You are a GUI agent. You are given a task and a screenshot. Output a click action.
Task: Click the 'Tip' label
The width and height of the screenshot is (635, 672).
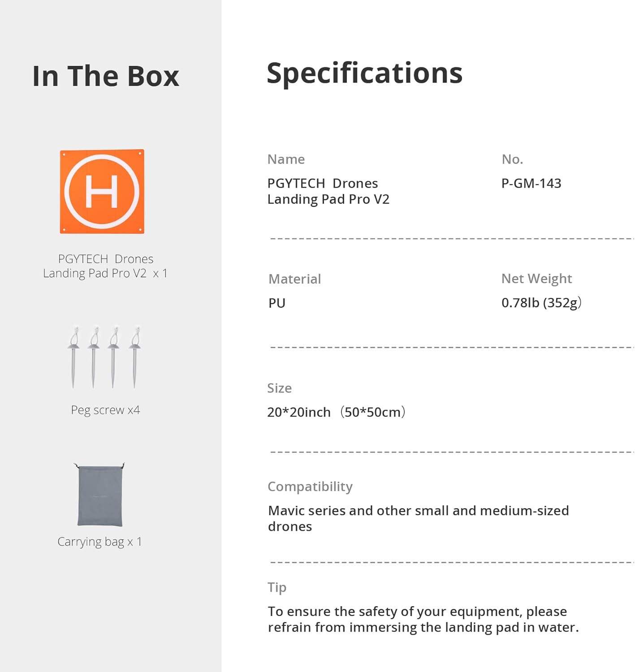pyautogui.click(x=277, y=587)
